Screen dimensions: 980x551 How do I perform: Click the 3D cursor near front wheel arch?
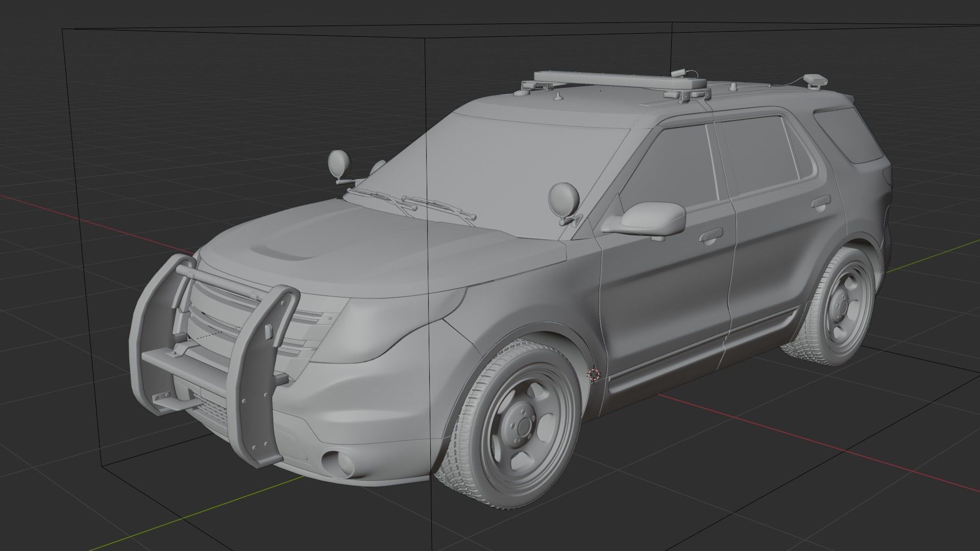(x=594, y=375)
